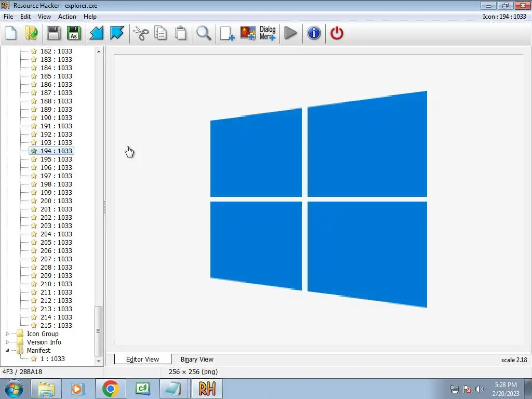Click the tree scrollbar down arrow
This screenshot has width=532, height=399.
coord(99,362)
